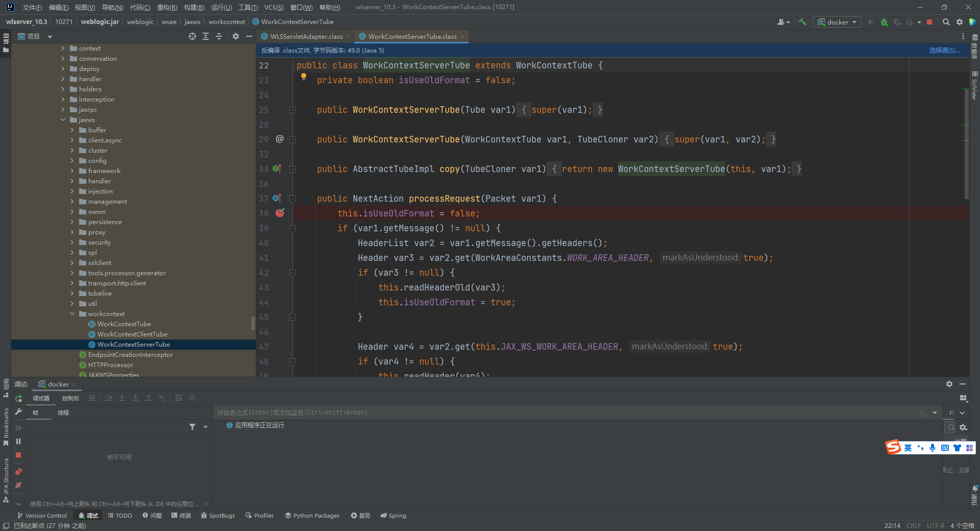The height and width of the screenshot is (531, 980).
Task: Toggle code fold at line 29 constructor
Action: [x=293, y=139]
